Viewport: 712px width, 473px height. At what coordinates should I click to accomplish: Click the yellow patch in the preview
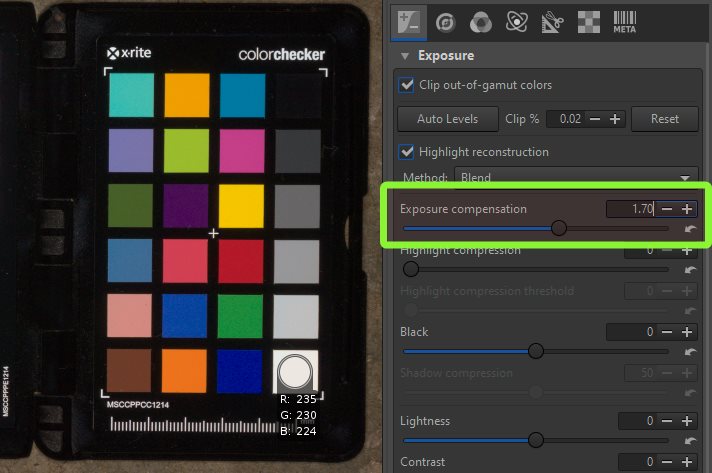[x=241, y=206]
